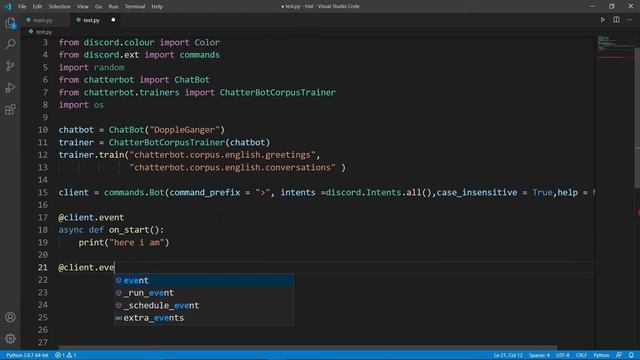Click the feedback icon in status bar
This screenshot has width=640, height=360.
[x=619, y=355]
